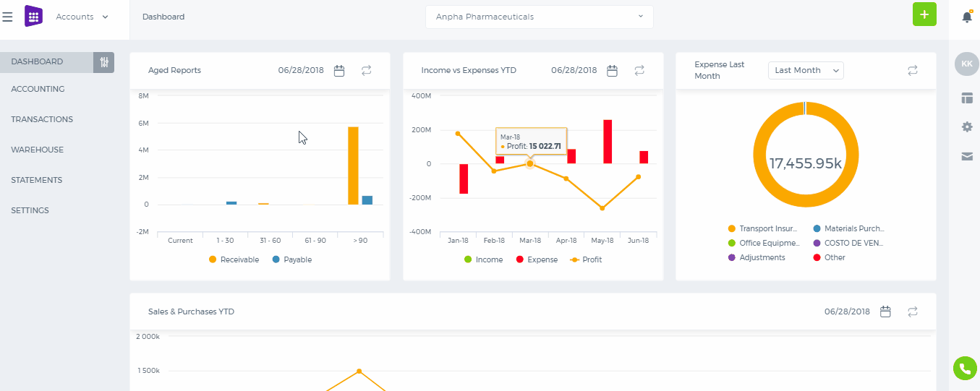Click the Income vs Expenses date field
Screen dimensions: 980x391
[574, 71]
